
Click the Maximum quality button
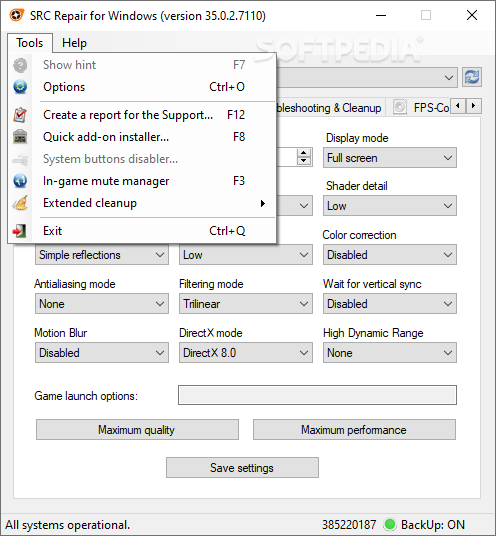pyautogui.click(x=137, y=430)
